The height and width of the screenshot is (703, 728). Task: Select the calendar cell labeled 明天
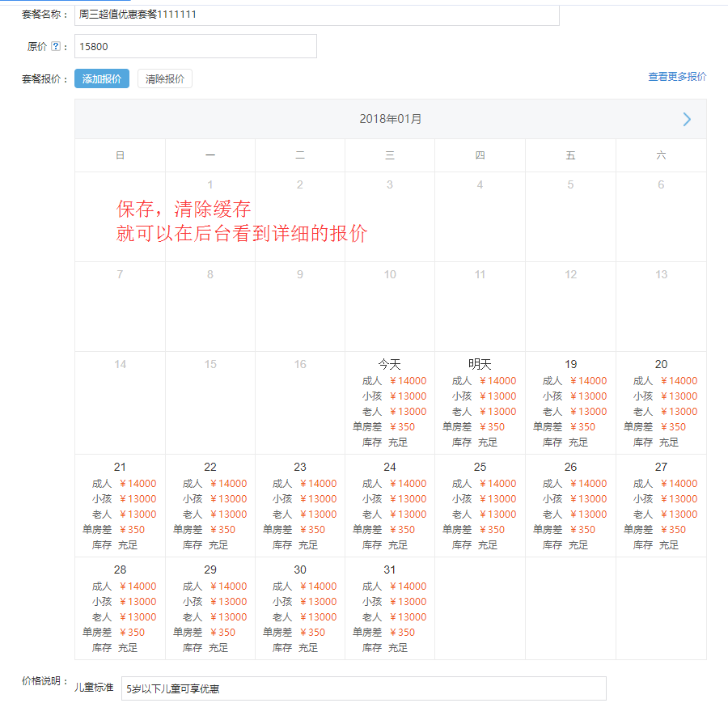pos(480,364)
